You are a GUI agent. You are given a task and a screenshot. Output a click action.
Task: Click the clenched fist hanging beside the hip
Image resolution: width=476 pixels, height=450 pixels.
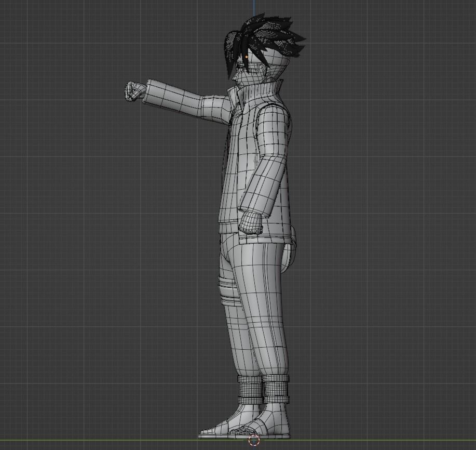(x=251, y=223)
